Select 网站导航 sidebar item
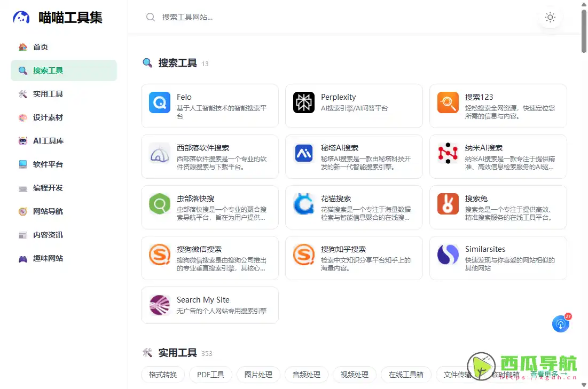This screenshot has width=588, height=389. coord(64,211)
